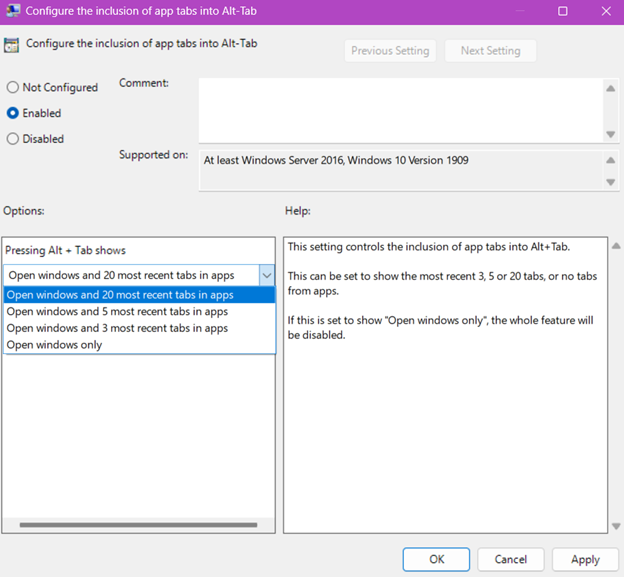
Task: Click the Previous Setting button
Action: click(390, 51)
